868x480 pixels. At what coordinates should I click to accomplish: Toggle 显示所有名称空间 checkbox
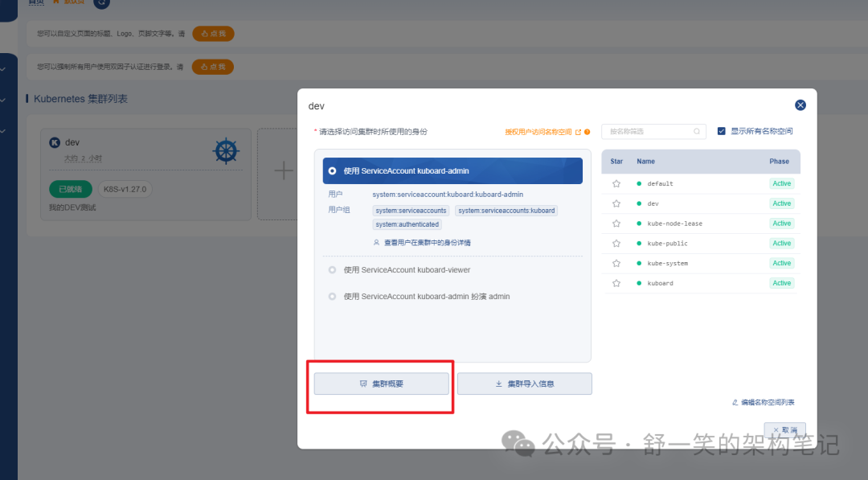(x=721, y=131)
